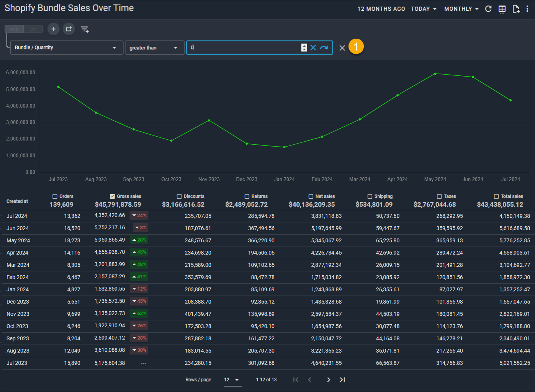Click the refresh report icon

pyautogui.click(x=488, y=9)
